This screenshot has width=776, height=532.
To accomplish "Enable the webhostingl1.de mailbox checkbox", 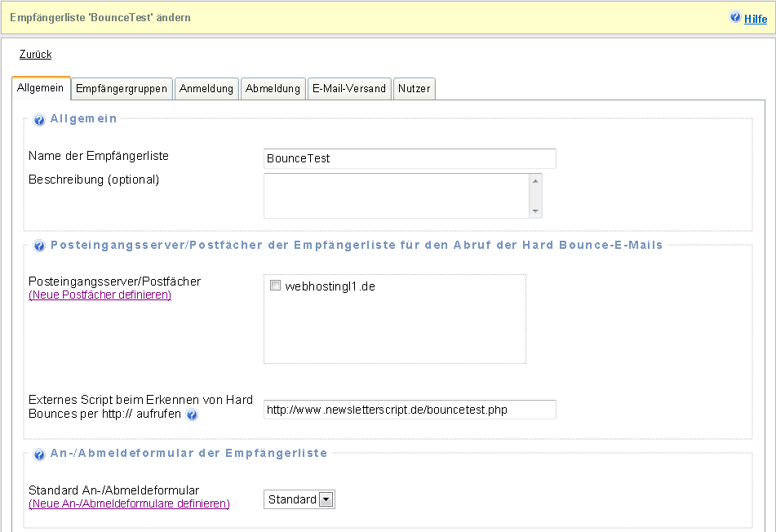I will coord(275,286).
